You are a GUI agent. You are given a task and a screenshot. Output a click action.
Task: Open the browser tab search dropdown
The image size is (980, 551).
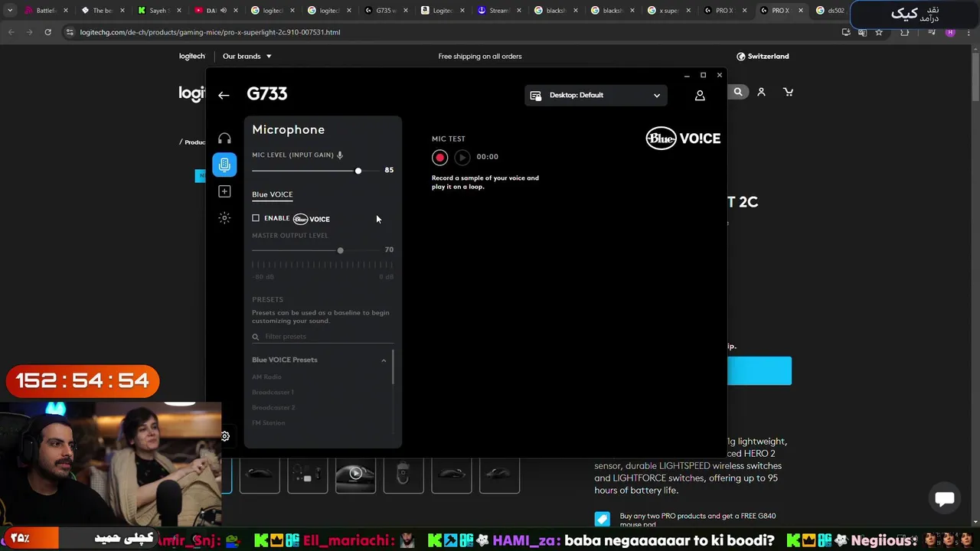(9, 11)
